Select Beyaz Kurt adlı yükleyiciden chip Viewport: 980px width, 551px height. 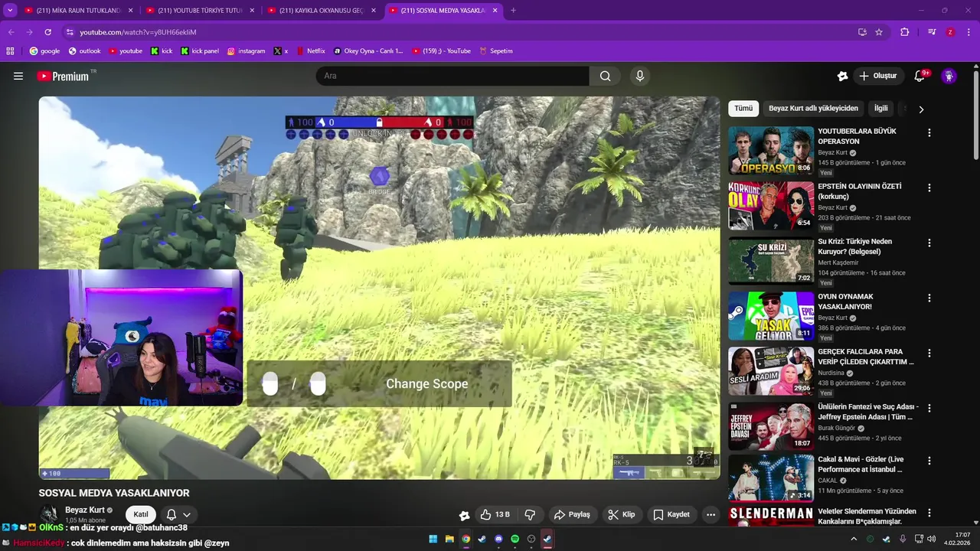(x=813, y=109)
